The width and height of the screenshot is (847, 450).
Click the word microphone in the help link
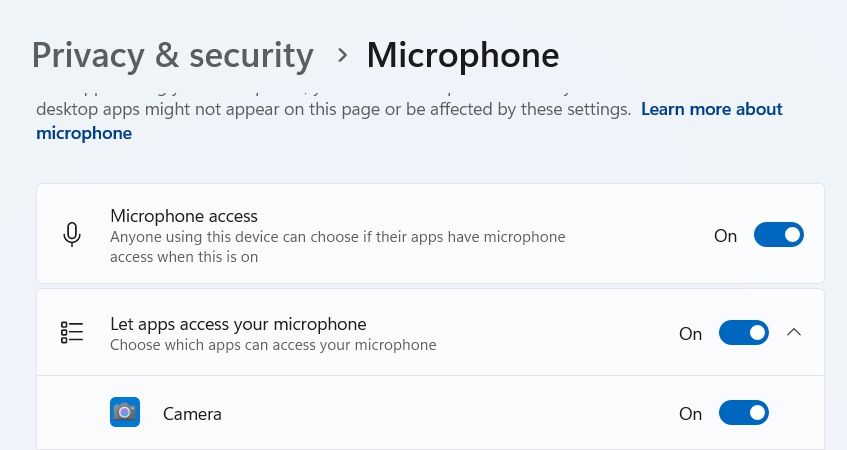[x=84, y=133]
